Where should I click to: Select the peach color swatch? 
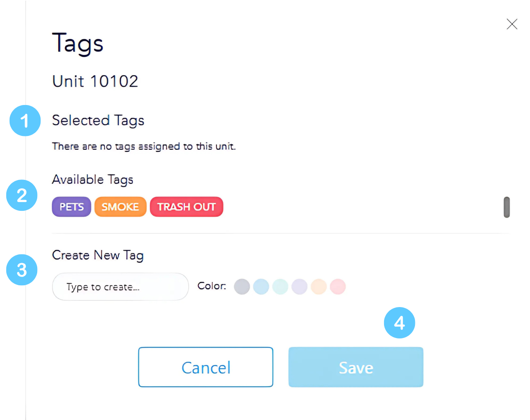click(319, 287)
